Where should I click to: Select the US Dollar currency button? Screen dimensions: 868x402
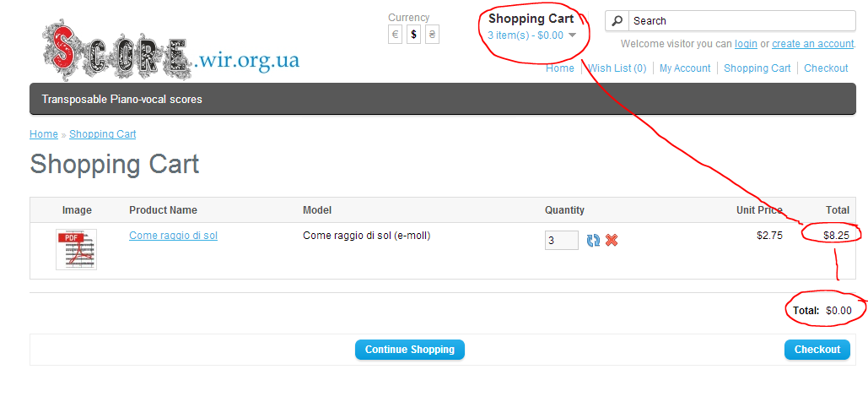click(x=413, y=35)
